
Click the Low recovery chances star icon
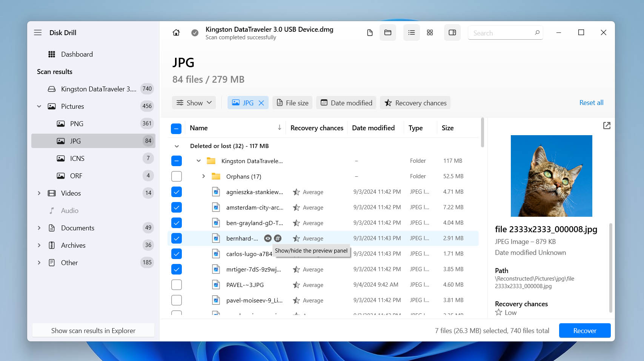[498, 313]
